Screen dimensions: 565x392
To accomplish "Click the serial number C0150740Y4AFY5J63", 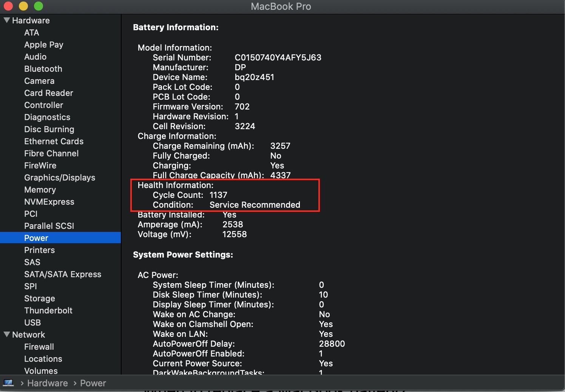I will (x=278, y=57).
